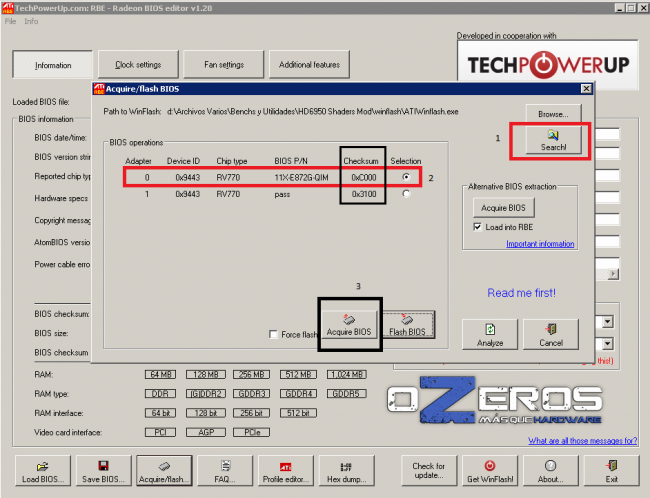
Task: Click the Browse... button
Action: pos(553,114)
